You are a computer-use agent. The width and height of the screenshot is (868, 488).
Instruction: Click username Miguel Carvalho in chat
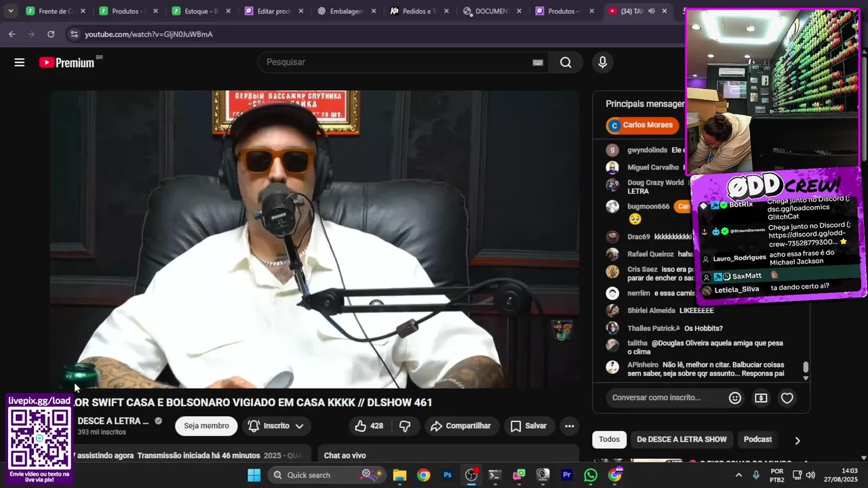pos(653,167)
